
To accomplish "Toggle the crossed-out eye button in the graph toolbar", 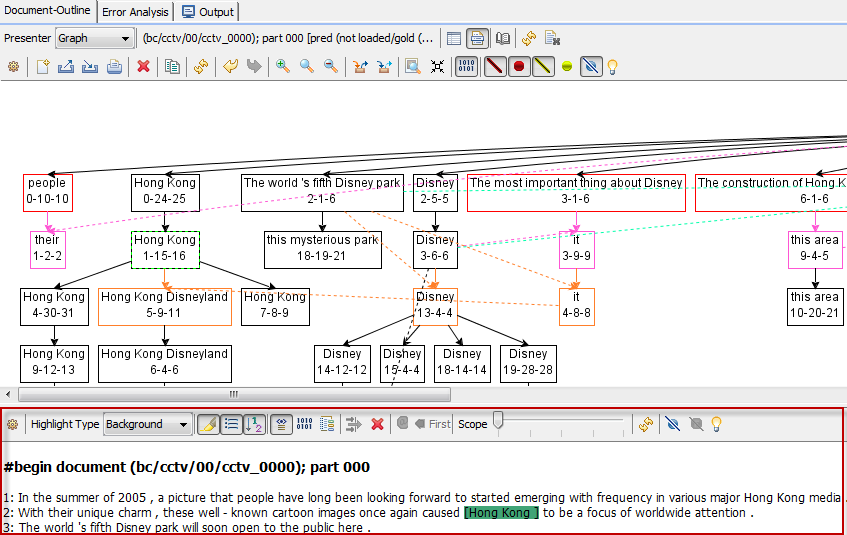I will tap(591, 66).
